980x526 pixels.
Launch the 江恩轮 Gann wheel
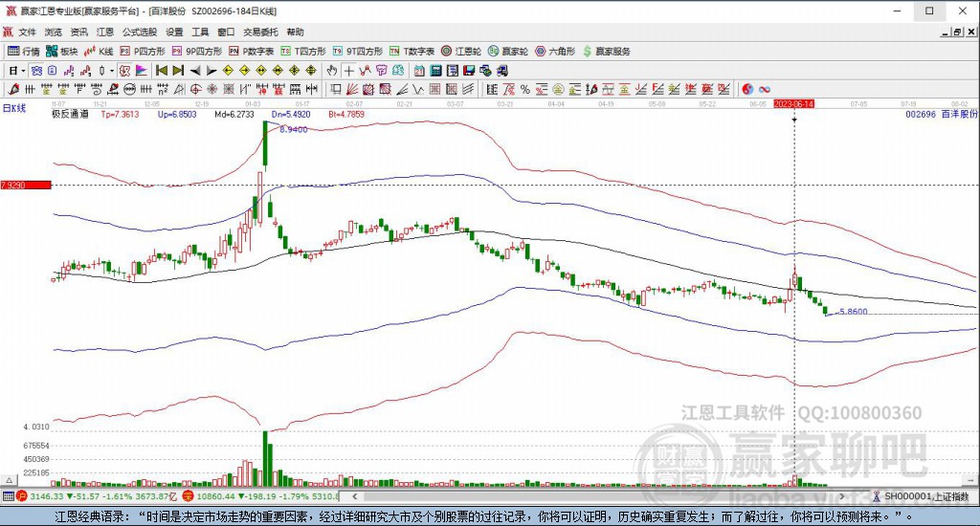coord(461,52)
